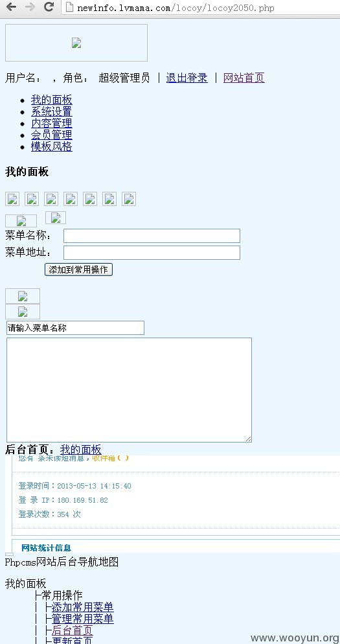The image size is (340, 644).
Task: Open 系统设置 navigation menu item
Action: 52,111
